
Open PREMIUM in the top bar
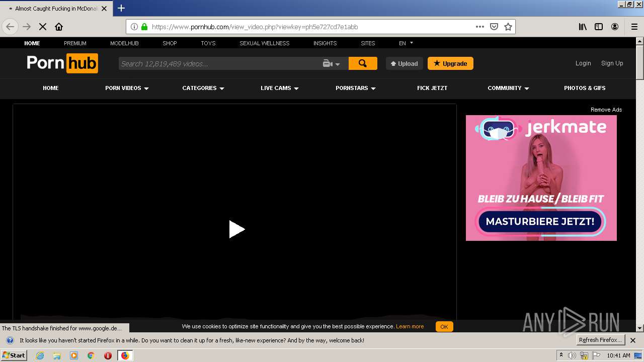(75, 43)
